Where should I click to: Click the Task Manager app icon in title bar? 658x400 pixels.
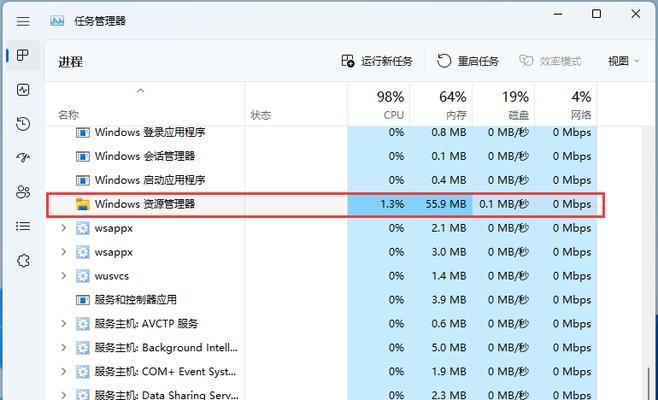(57, 21)
